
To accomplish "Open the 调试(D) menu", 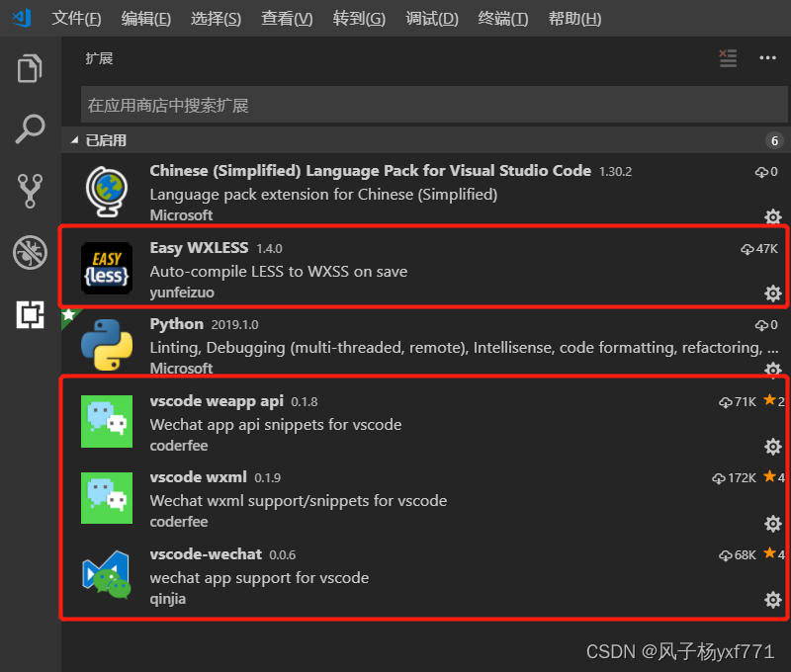I will click(432, 19).
